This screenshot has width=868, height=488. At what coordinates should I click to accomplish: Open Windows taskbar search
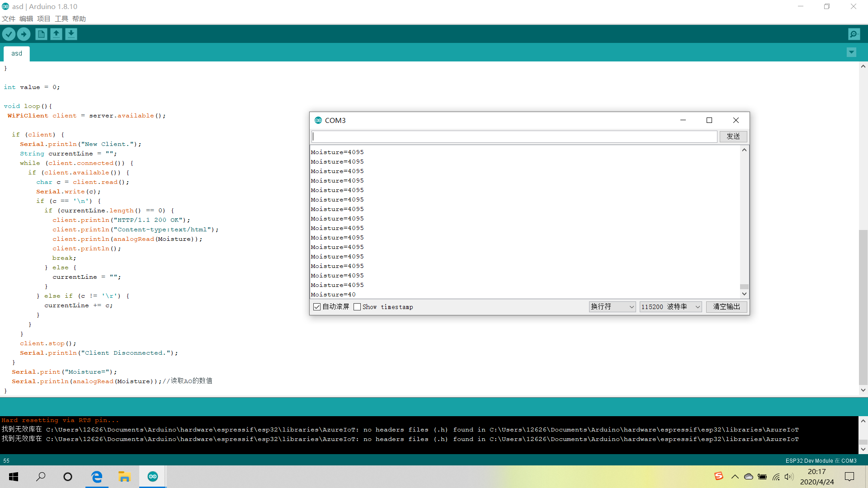click(41, 477)
